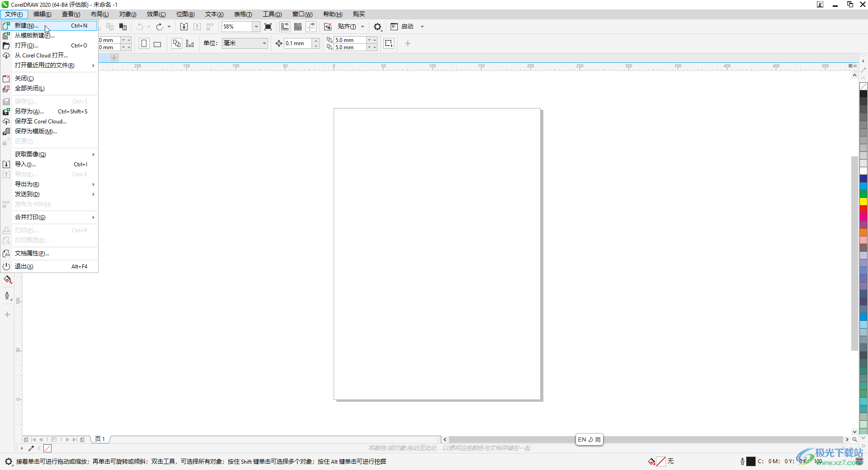Click the fill color bucket icon in status bar

coord(651,461)
